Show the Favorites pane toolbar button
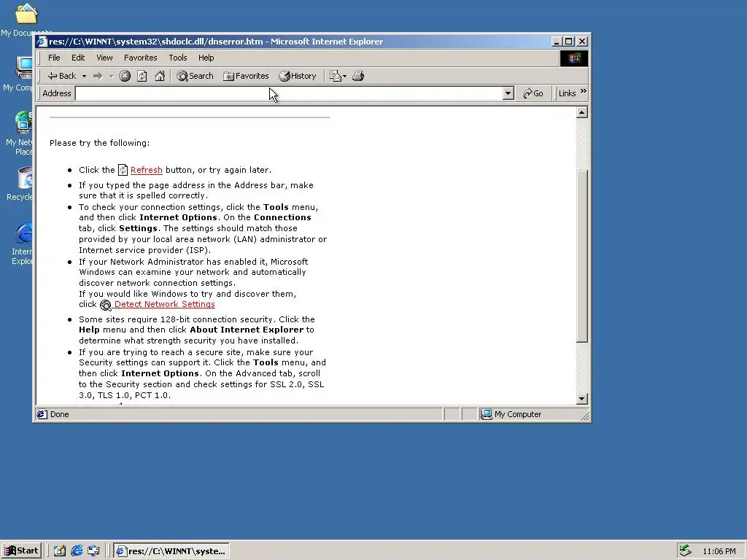 tap(246, 76)
